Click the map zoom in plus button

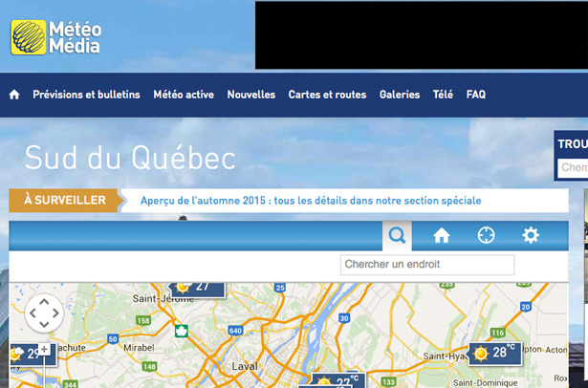pyautogui.click(x=44, y=350)
